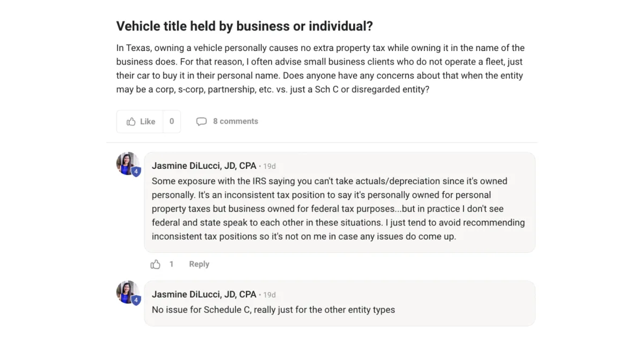Open the author name on the first comment
644x343 pixels.
coord(204,166)
